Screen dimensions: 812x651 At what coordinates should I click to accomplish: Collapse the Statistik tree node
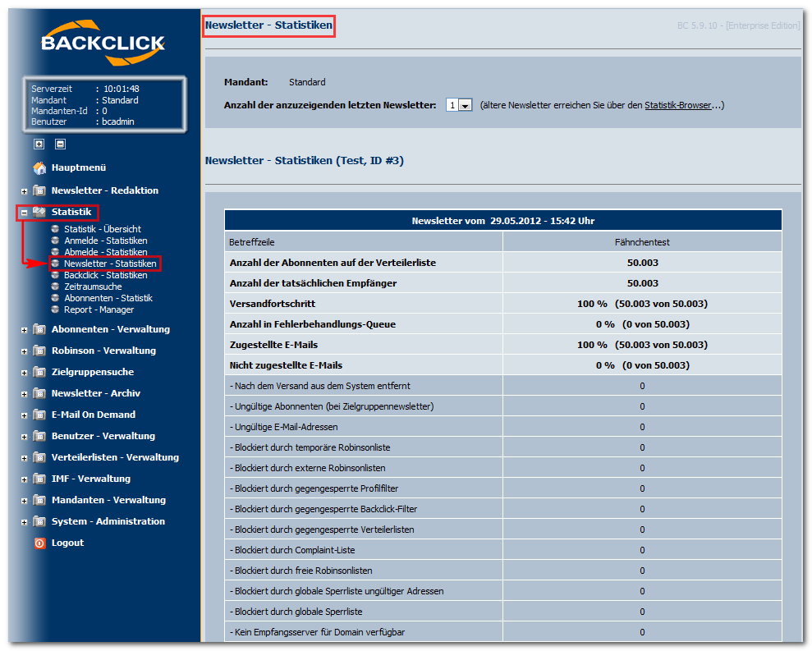pos(24,213)
